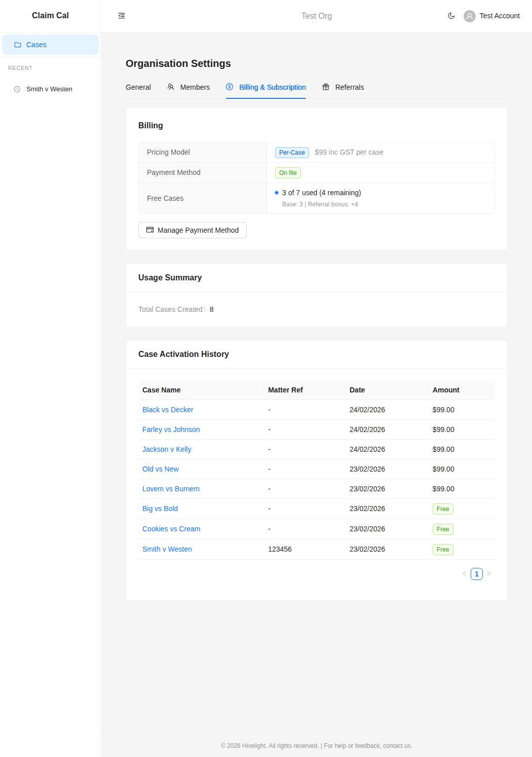The width and height of the screenshot is (532, 757).
Task: Open the Cases folder icon in sidebar
Action: [x=18, y=45]
